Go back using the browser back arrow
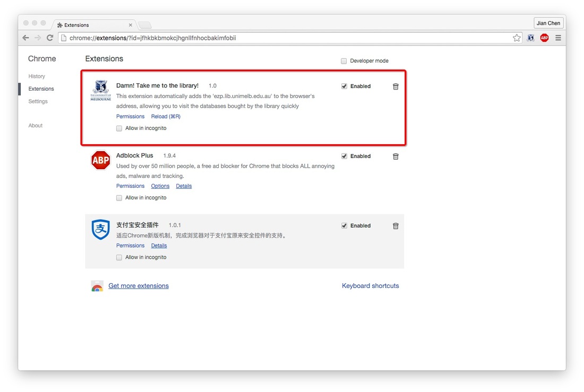This screenshot has width=584, height=392. (x=25, y=38)
